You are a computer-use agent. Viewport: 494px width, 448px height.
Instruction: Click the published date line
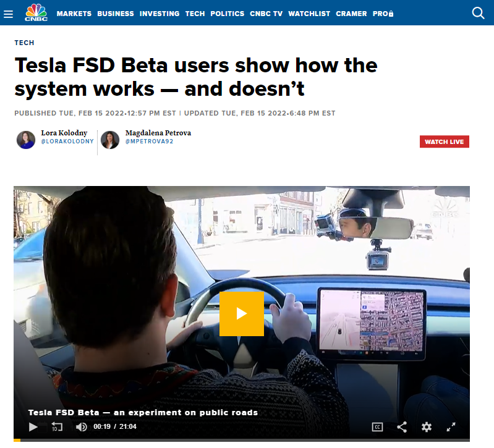[x=175, y=113]
